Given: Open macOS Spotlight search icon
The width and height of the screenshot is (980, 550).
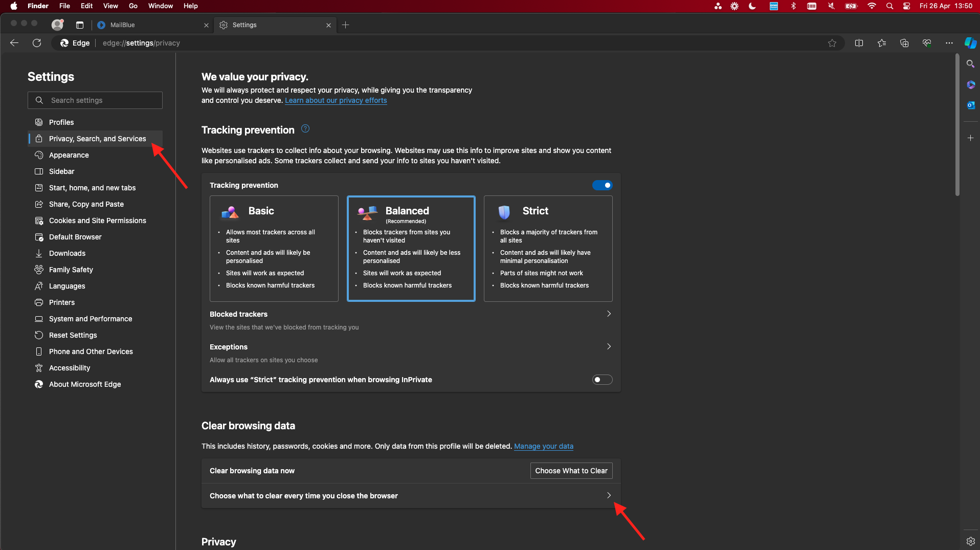Looking at the screenshot, I should tap(889, 6).
